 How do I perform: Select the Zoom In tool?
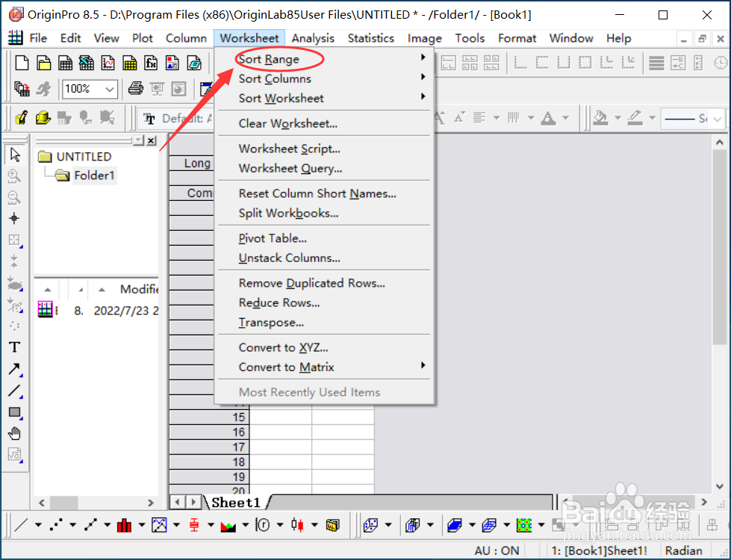[14, 175]
